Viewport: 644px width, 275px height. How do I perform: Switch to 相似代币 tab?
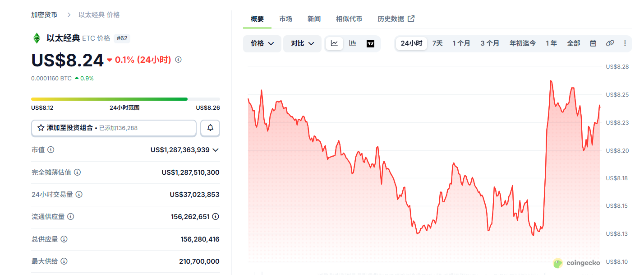(349, 19)
